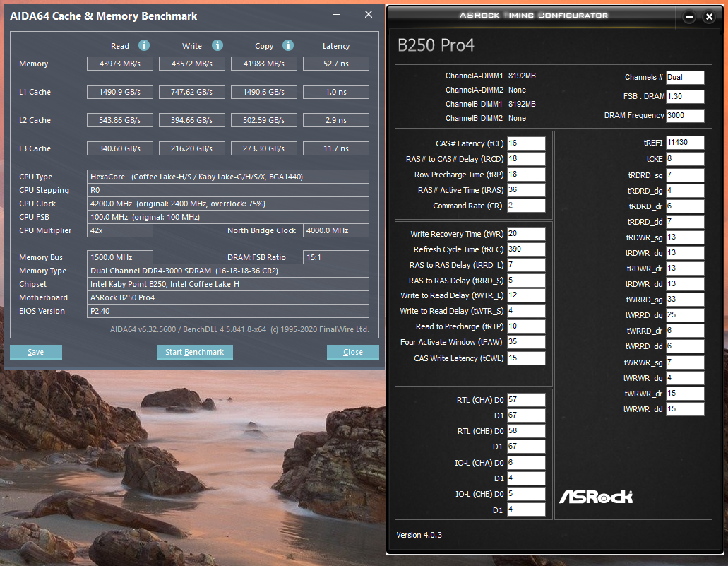Click the tRDWR_dg field

click(x=685, y=253)
